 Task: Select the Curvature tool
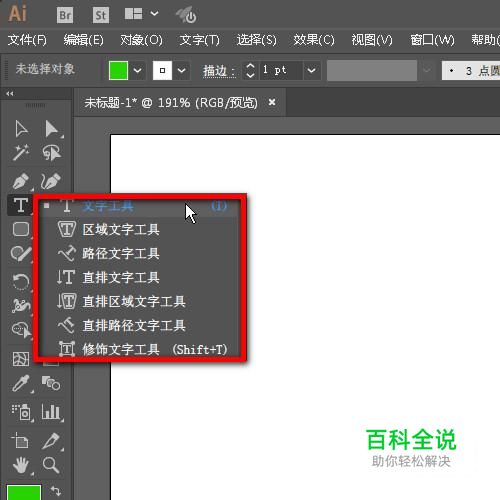point(51,181)
